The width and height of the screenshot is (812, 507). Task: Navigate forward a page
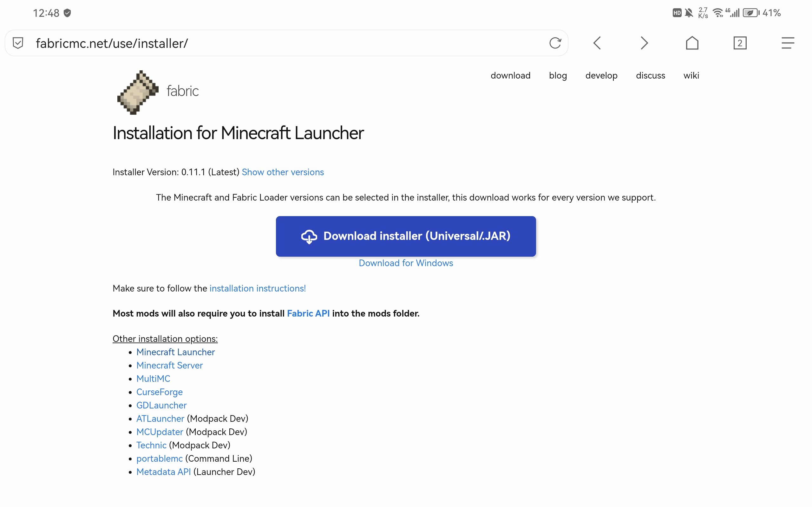(644, 43)
